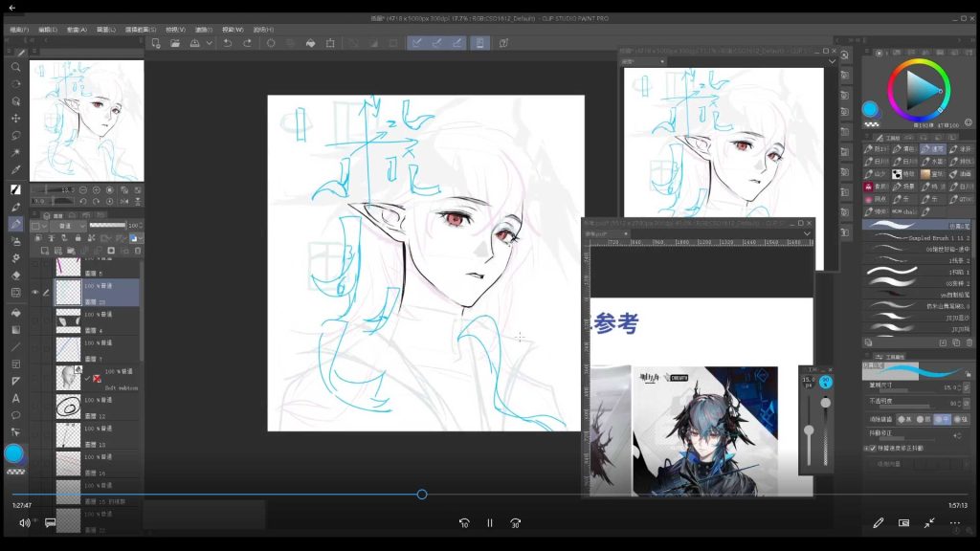The height and width of the screenshot is (551, 980).
Task: Select the Lasso selection tool
Action: click(x=16, y=135)
